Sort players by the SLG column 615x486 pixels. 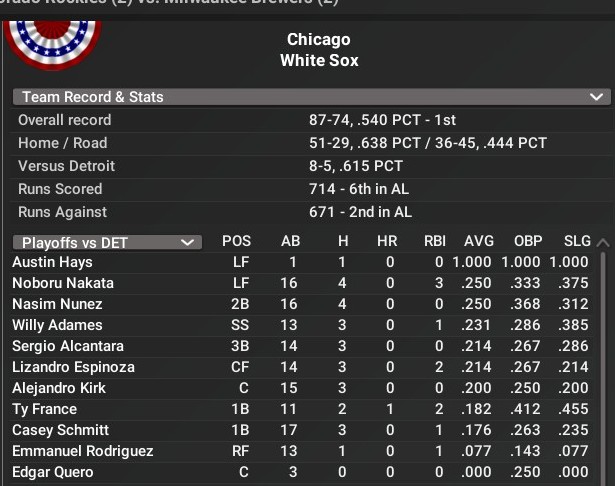pos(577,241)
